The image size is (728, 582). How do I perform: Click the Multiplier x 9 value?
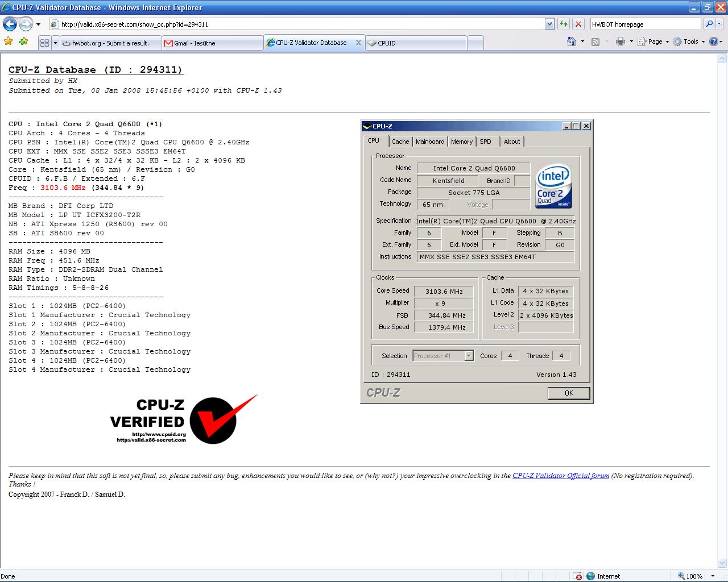pos(444,303)
